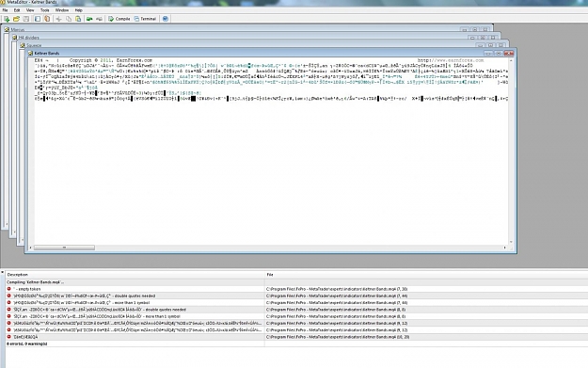Click the Copy toolbar icon

tap(69, 19)
